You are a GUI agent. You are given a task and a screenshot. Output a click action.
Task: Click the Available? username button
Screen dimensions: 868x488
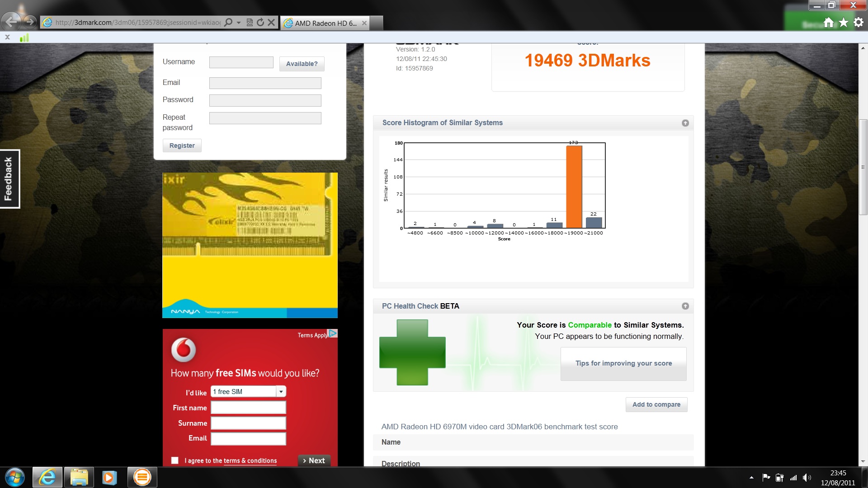(x=302, y=64)
